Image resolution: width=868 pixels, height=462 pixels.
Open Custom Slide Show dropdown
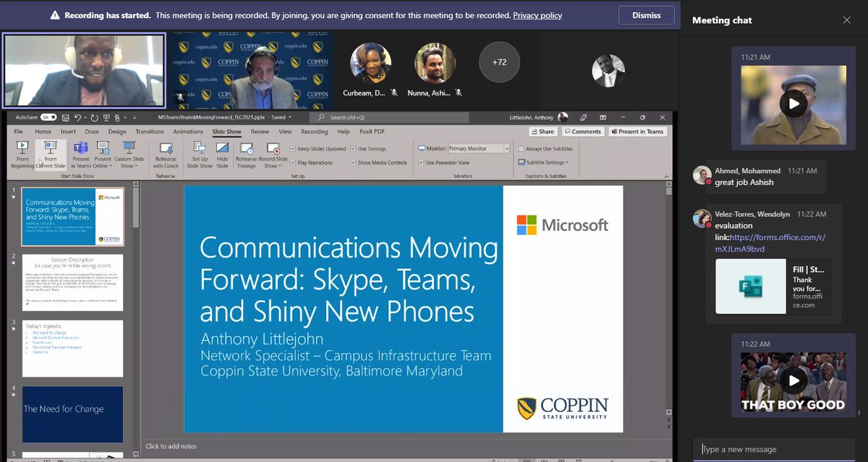(129, 155)
